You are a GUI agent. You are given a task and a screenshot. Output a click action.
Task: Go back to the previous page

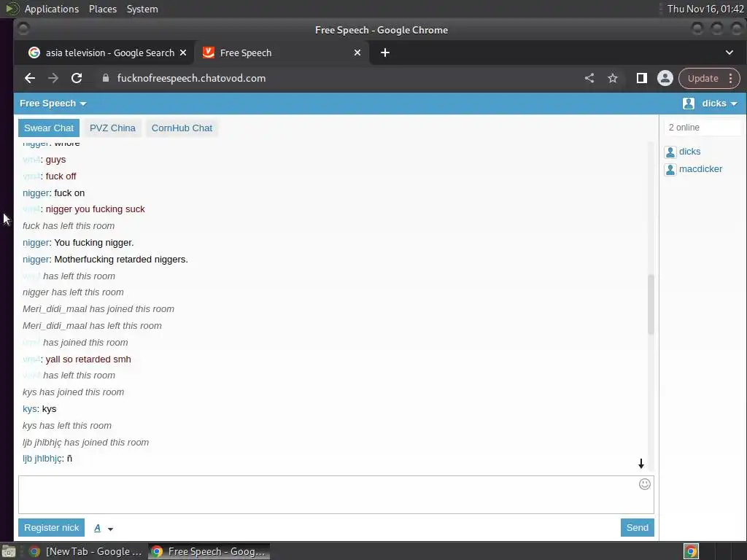pyautogui.click(x=29, y=78)
